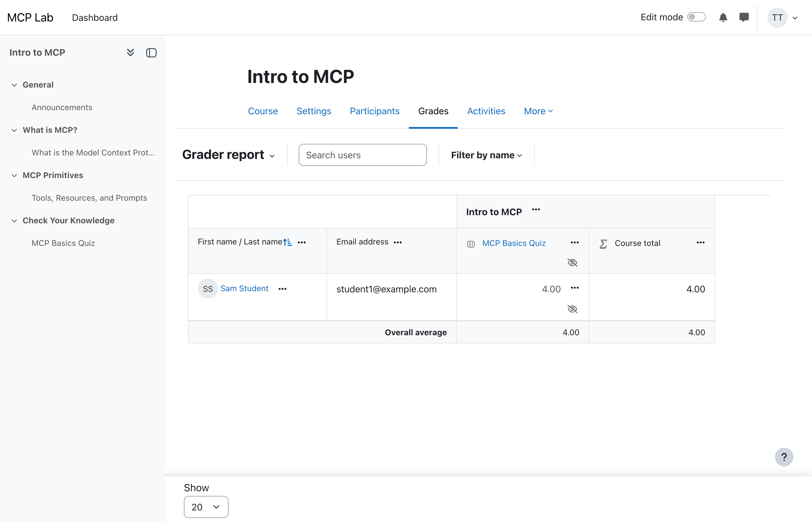Open the TT user menu

(x=782, y=18)
